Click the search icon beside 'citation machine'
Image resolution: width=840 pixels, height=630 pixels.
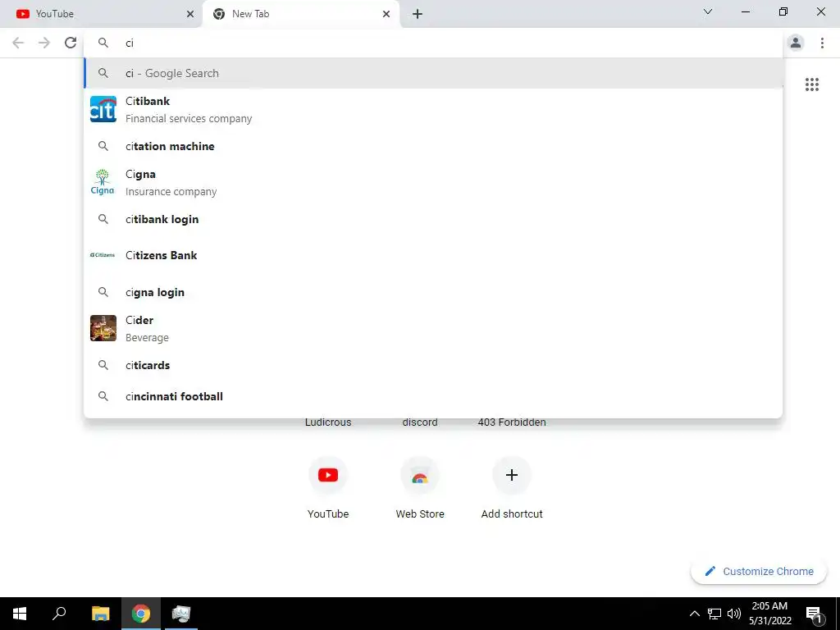tap(103, 146)
